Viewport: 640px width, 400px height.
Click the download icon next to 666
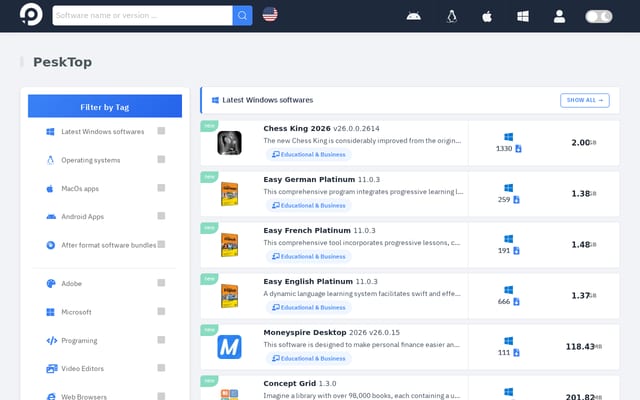point(516,302)
